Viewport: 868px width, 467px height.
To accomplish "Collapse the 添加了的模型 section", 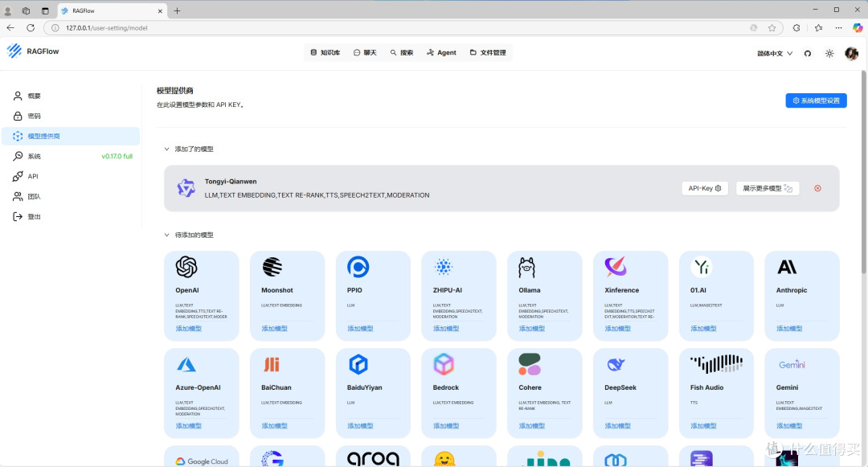I will coord(166,149).
